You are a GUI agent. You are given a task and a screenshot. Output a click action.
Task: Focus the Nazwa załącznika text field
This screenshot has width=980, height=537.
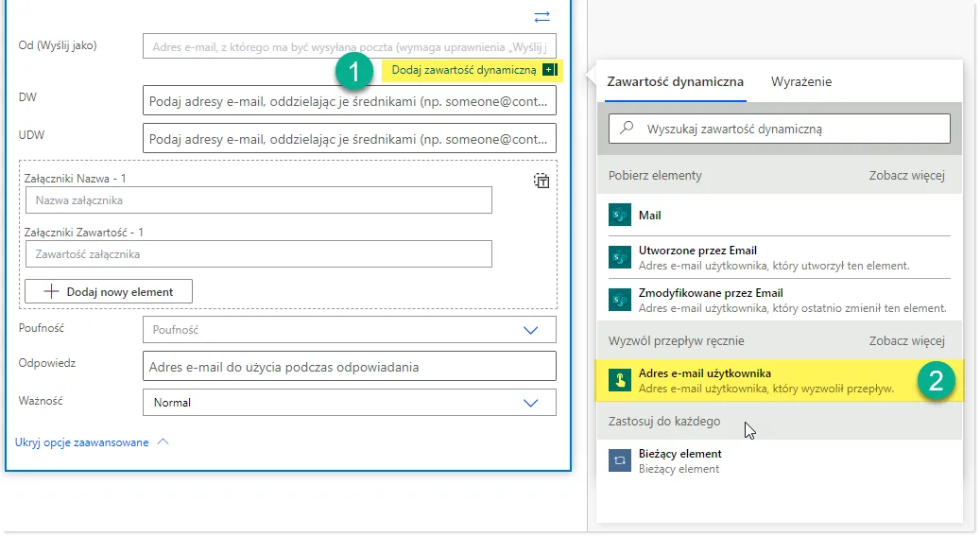coord(259,200)
